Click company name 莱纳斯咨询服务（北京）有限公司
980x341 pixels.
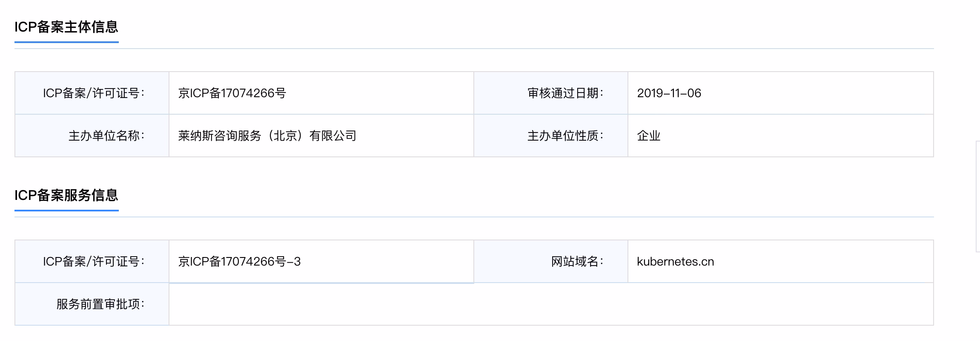click(267, 136)
